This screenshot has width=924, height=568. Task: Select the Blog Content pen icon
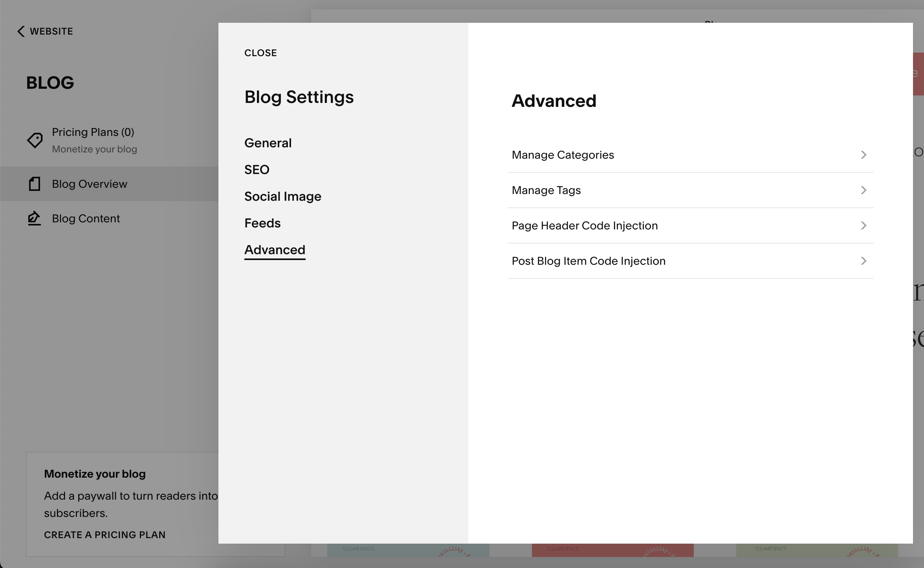pyautogui.click(x=34, y=218)
